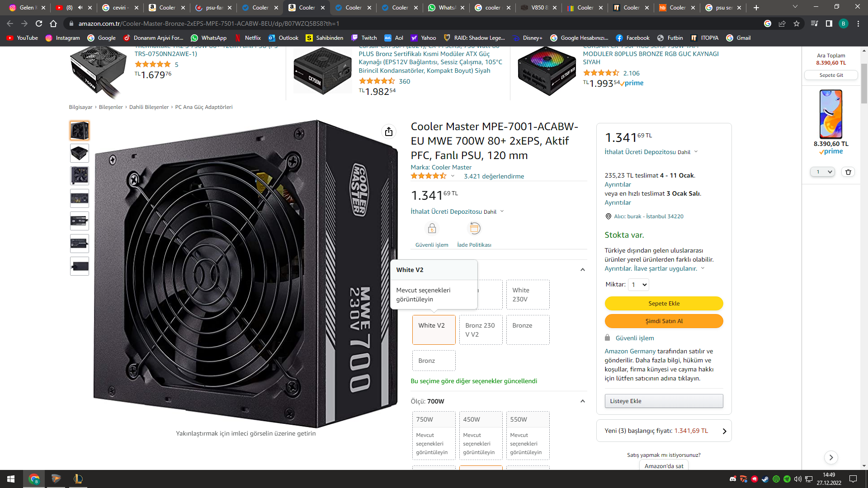Open the Windows Start menu

(x=11, y=479)
